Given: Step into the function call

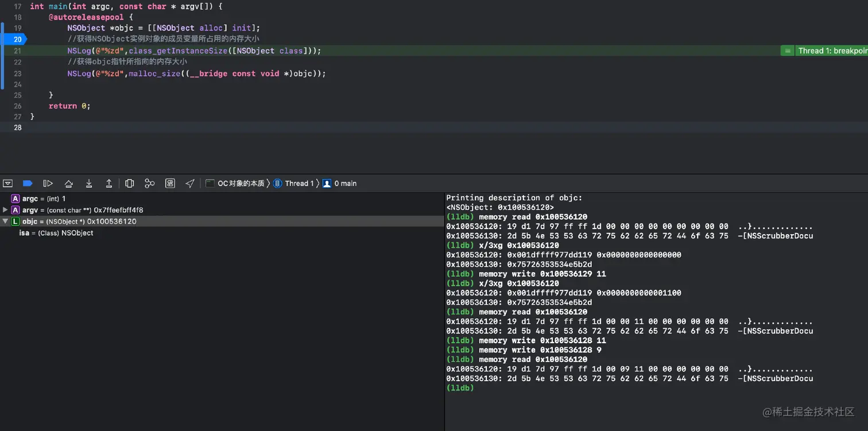Looking at the screenshot, I should [89, 184].
